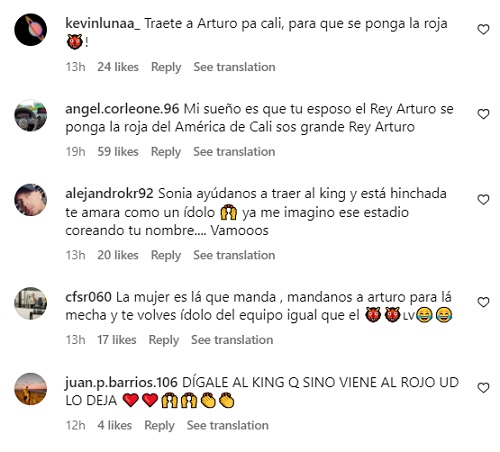See translation of cfsr060's comment

click(x=232, y=340)
